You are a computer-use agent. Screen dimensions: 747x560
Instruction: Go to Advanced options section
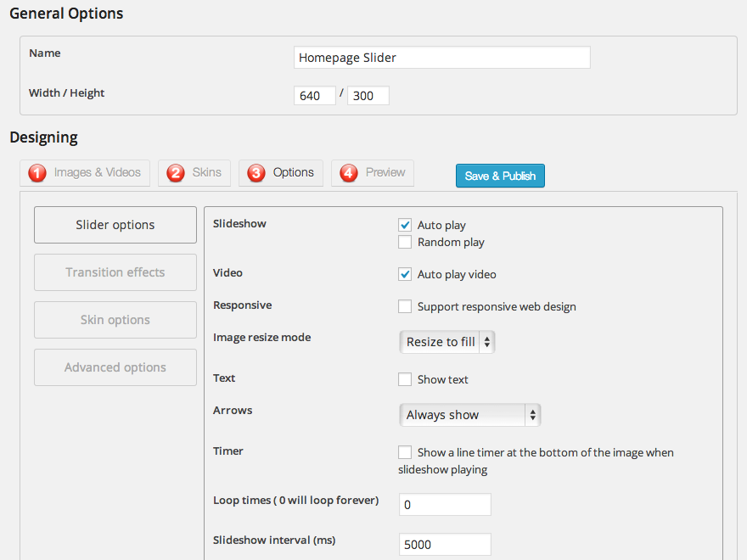(115, 367)
